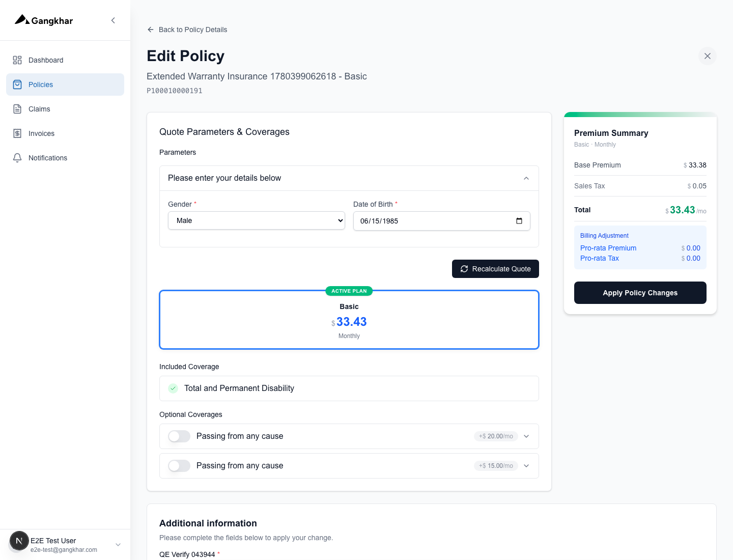Click the Pro-rata Premium label
Viewport: 733px width, 560px height.
pyautogui.click(x=608, y=248)
